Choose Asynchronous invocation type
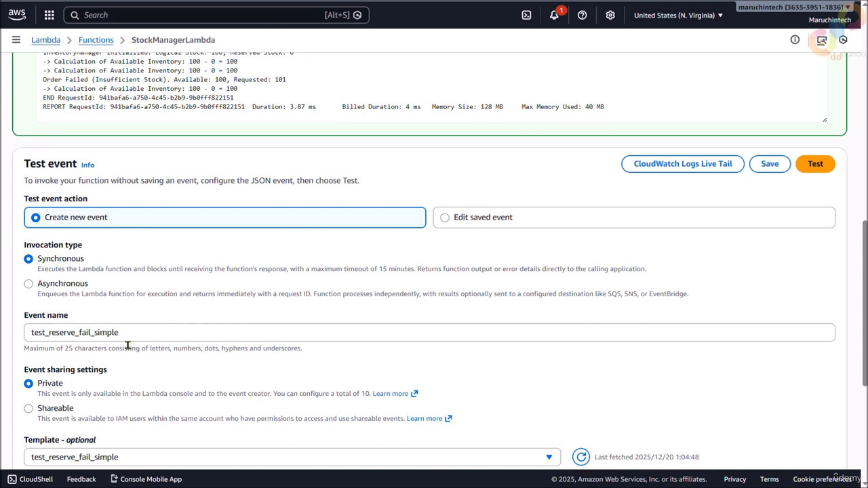 28,284
